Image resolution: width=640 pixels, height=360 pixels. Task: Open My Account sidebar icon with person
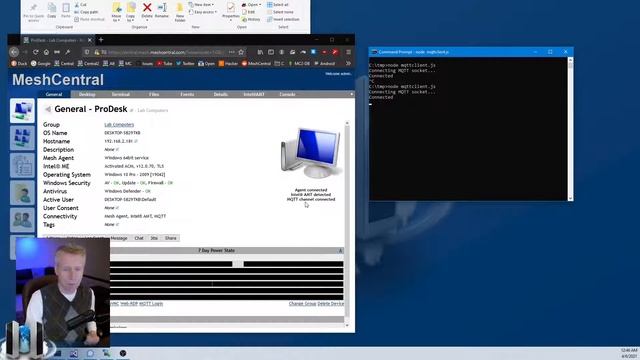pyautogui.click(x=22, y=193)
